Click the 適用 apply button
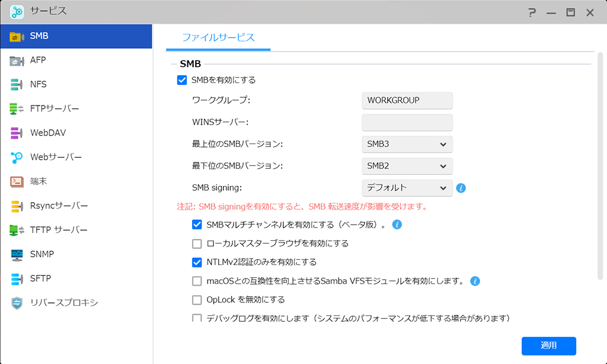The width and height of the screenshot is (607, 364). pyautogui.click(x=548, y=346)
